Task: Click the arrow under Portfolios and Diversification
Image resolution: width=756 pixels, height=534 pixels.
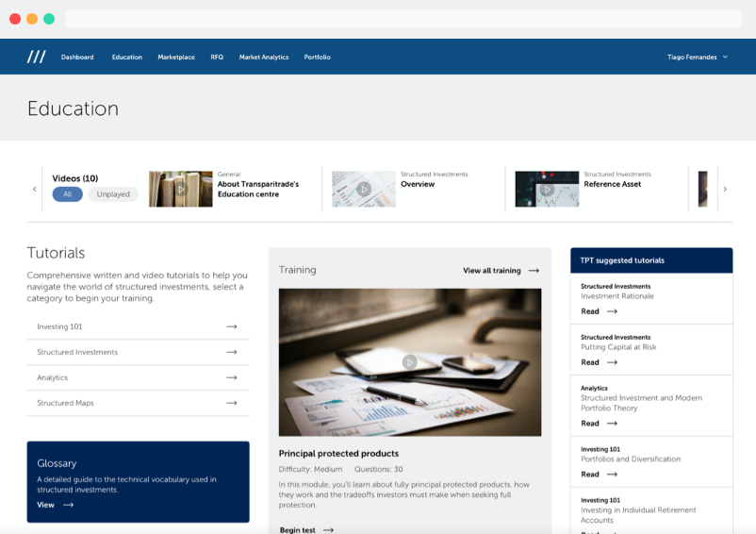Action: pyautogui.click(x=612, y=475)
